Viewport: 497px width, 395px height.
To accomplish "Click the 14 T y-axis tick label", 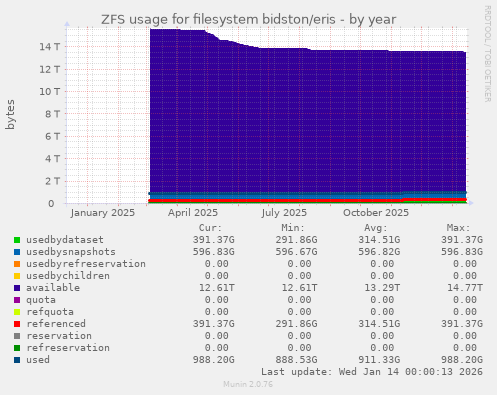I will click(x=50, y=47).
